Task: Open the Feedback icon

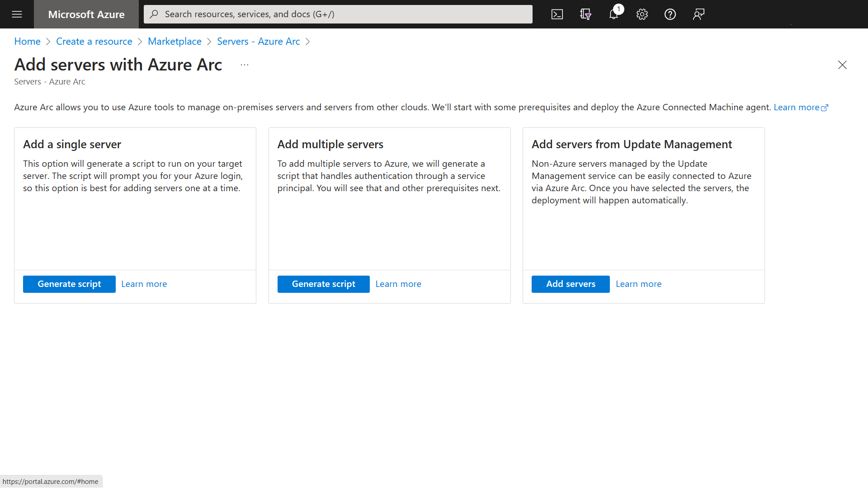Action: coord(698,14)
